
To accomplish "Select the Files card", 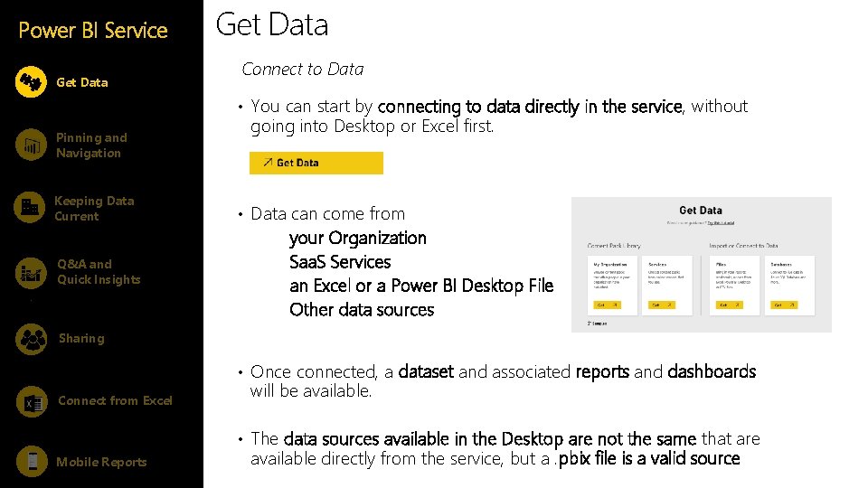I will [x=734, y=286].
